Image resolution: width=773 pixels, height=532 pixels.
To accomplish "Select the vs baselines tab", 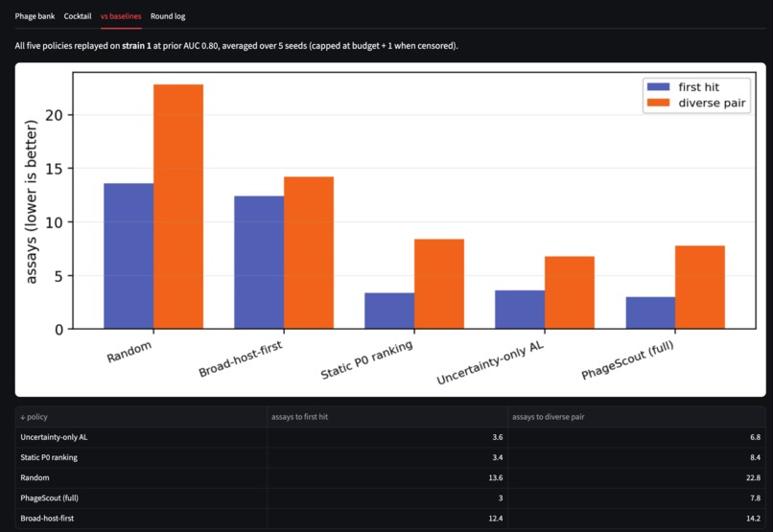I will (121, 16).
